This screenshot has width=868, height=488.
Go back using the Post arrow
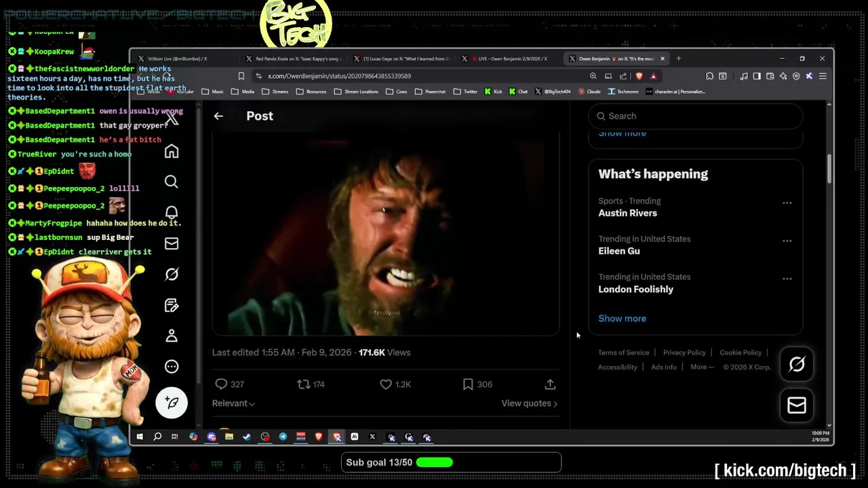(218, 116)
